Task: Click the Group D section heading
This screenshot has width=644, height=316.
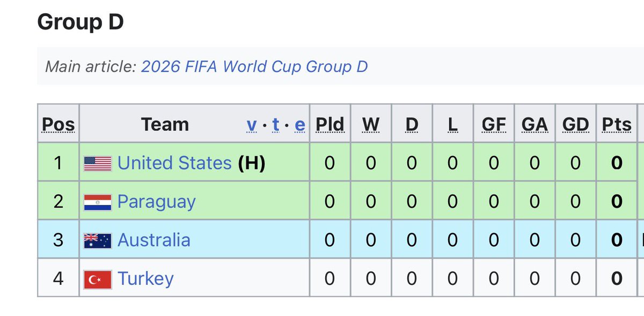Action: point(80,22)
